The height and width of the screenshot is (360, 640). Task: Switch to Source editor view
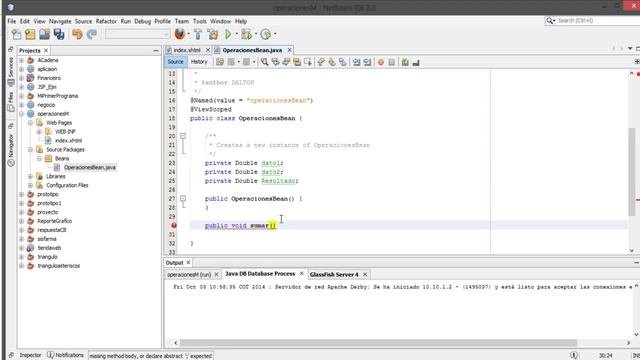pos(176,62)
